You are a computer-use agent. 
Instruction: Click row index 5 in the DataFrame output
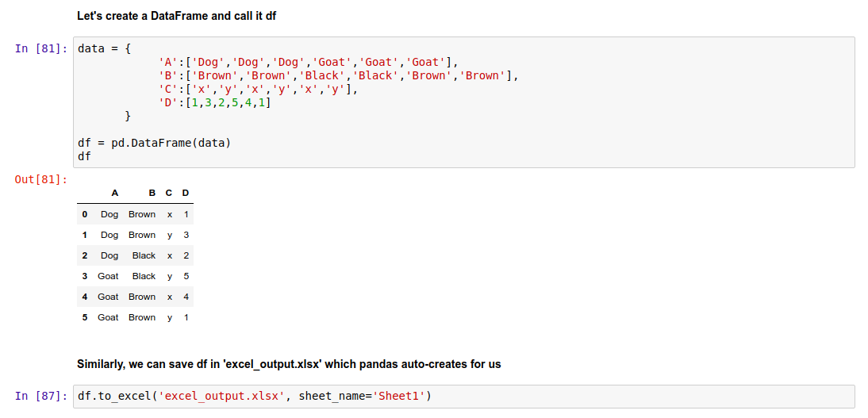(84, 317)
